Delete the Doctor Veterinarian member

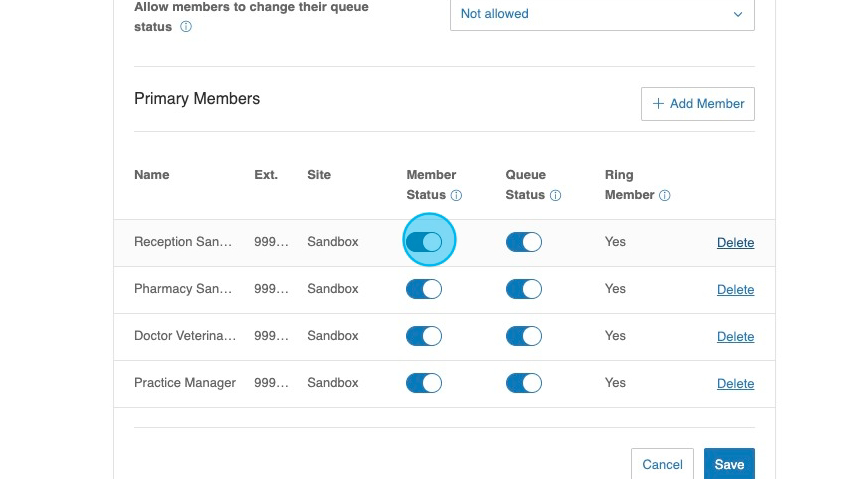point(735,337)
